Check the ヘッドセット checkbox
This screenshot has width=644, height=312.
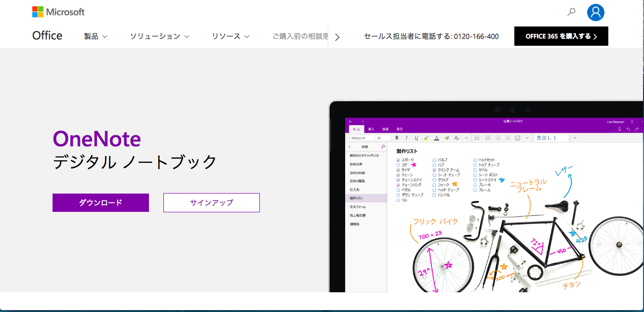pyautogui.click(x=475, y=160)
